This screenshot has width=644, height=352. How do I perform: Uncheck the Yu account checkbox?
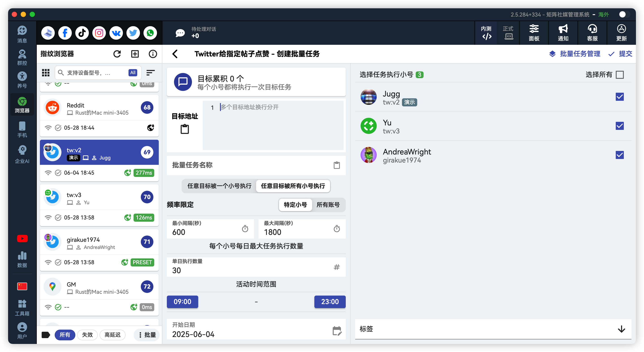(620, 126)
